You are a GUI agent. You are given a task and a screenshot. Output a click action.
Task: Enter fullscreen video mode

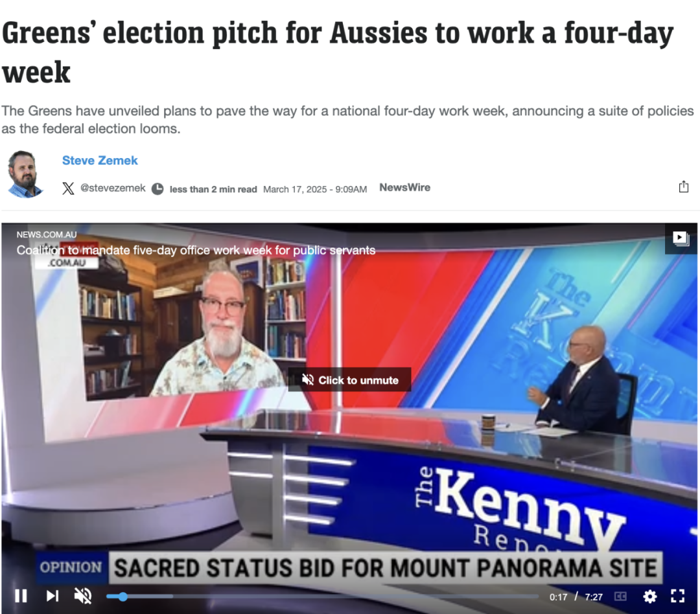pyautogui.click(x=678, y=596)
